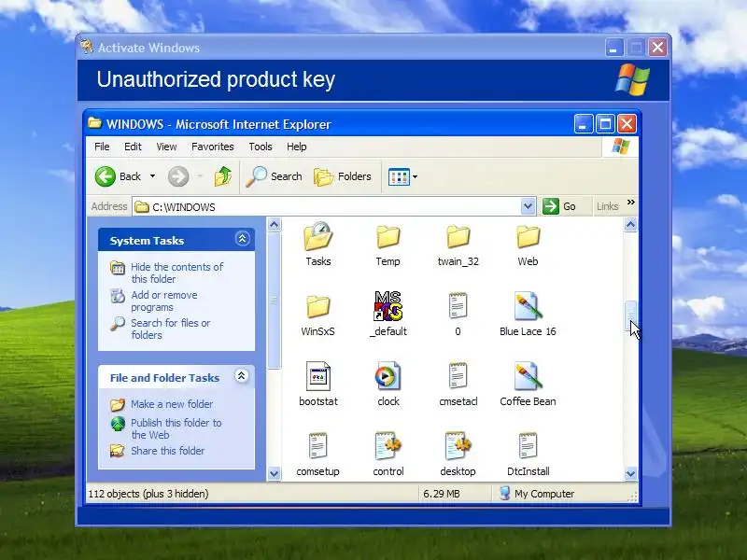Select the clock media file icon
Image resolution: width=747 pixels, height=560 pixels.
[388, 376]
